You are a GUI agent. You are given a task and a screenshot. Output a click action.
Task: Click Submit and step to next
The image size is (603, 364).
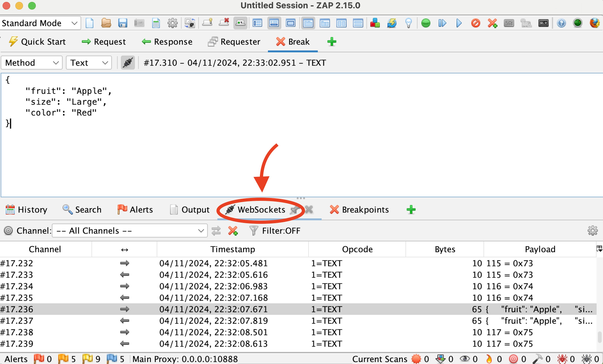click(x=442, y=23)
